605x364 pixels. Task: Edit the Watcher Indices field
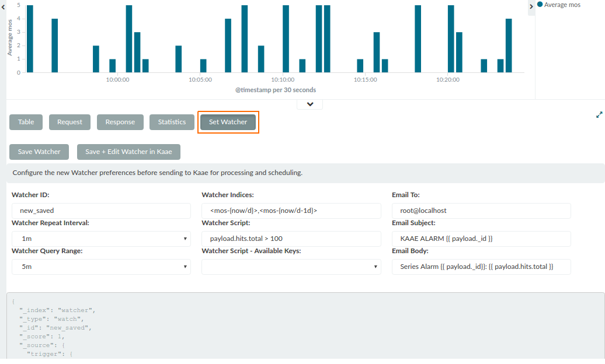[291, 211]
